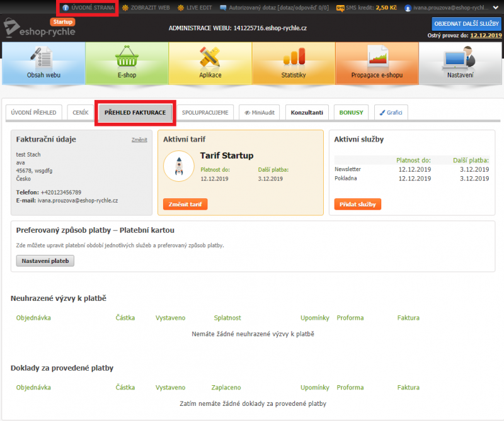Open the Aplikace section

pos(210,64)
